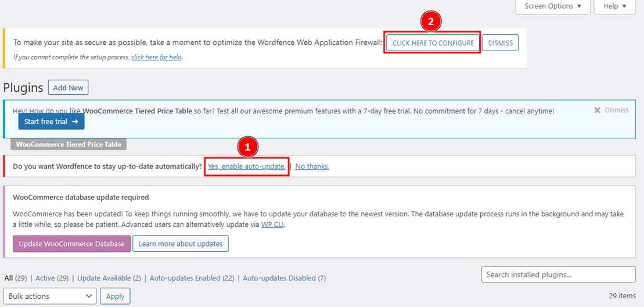644x307 pixels.
Task: Open the 'click here for help' link
Action: (156, 57)
